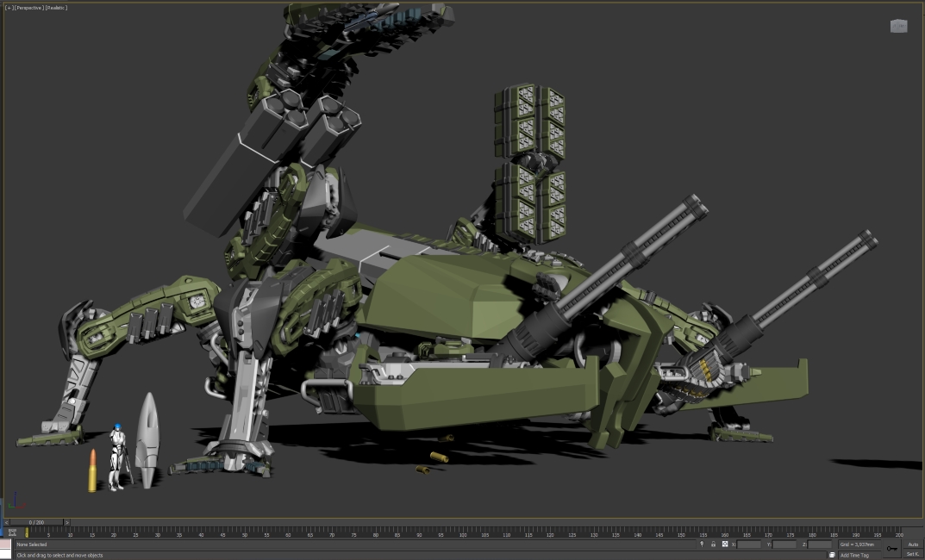This screenshot has width=925, height=560.
Task: Toggle the Selection Lock padlock
Action: 713,544
